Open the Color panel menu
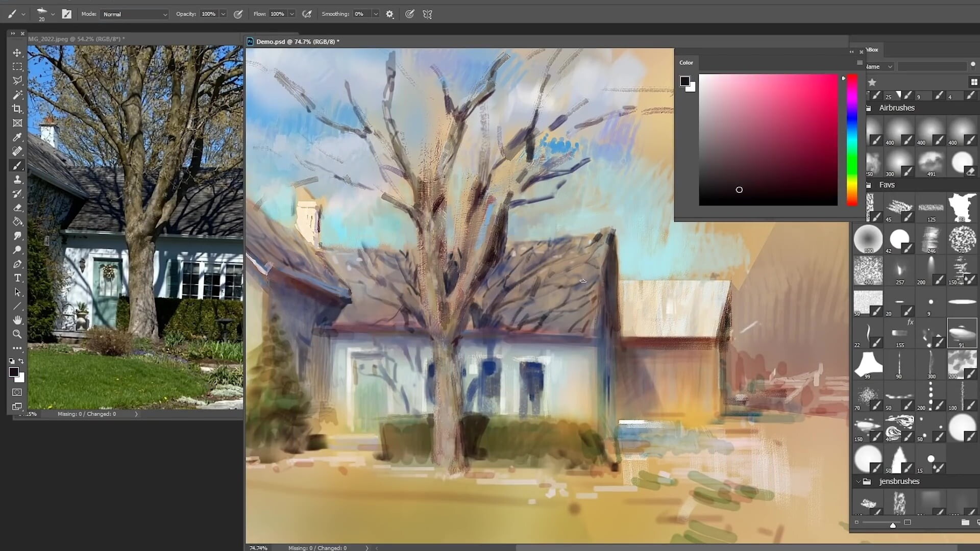The height and width of the screenshot is (551, 980). (x=860, y=63)
